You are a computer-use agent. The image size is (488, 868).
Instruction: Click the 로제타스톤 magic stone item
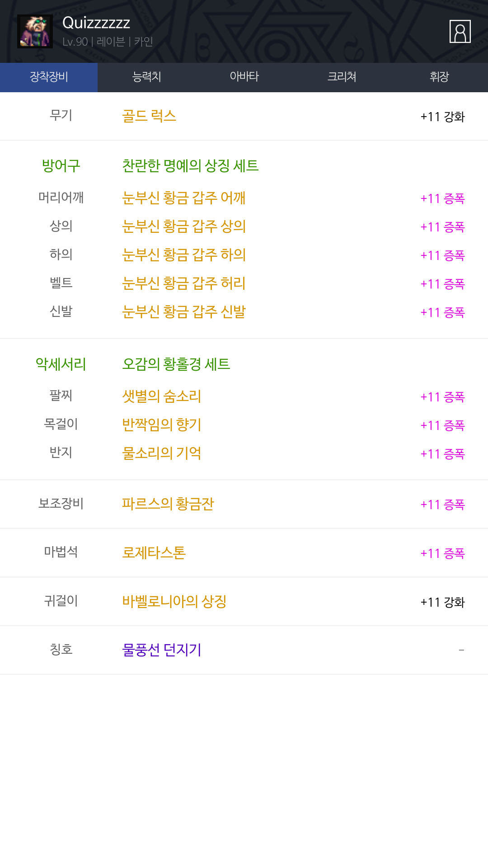(x=154, y=553)
